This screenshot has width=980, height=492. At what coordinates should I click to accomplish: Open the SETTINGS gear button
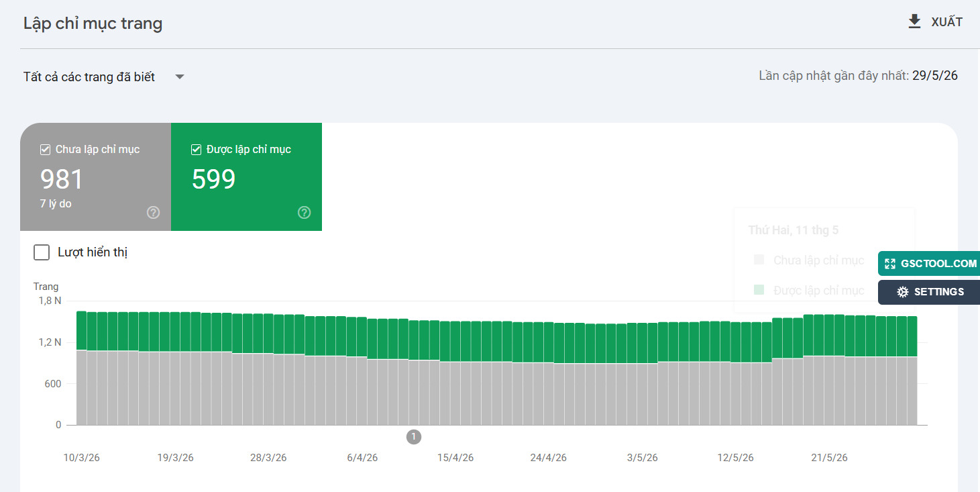pos(929,292)
